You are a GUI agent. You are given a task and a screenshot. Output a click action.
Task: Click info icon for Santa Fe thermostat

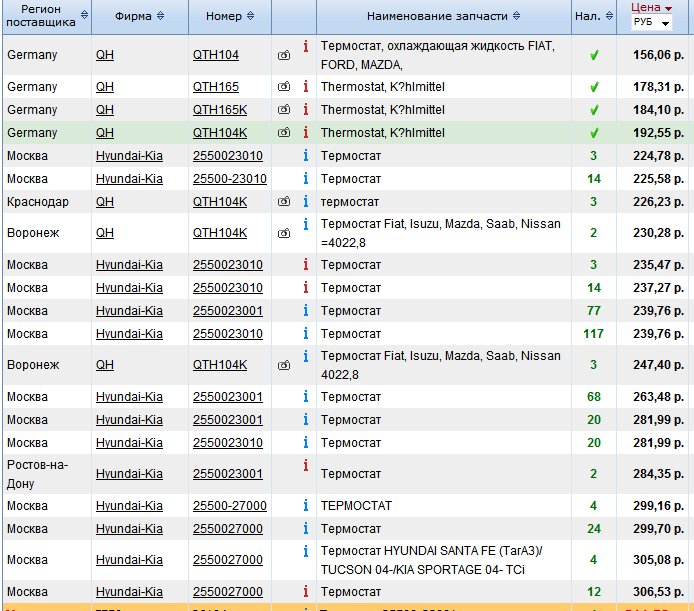[x=305, y=551]
